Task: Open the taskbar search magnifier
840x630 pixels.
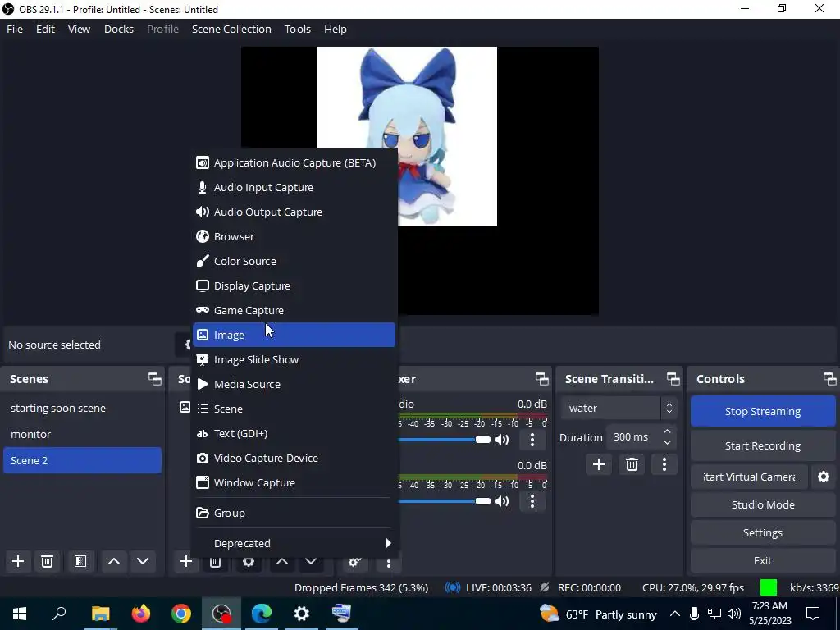Action: point(59,613)
